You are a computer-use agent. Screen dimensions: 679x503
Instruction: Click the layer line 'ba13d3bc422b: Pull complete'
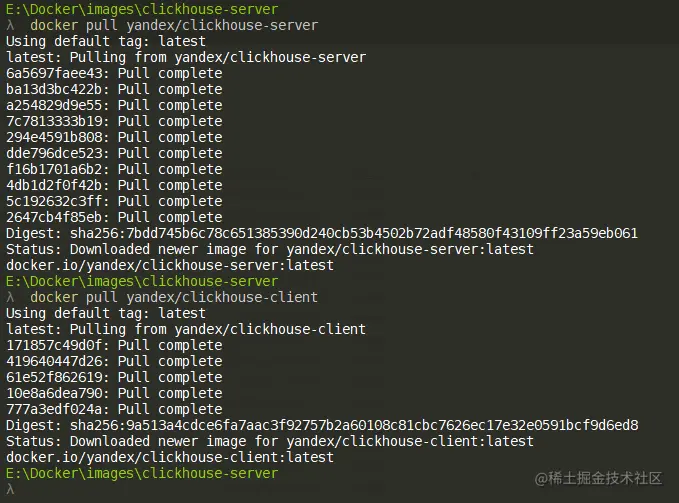tap(114, 90)
